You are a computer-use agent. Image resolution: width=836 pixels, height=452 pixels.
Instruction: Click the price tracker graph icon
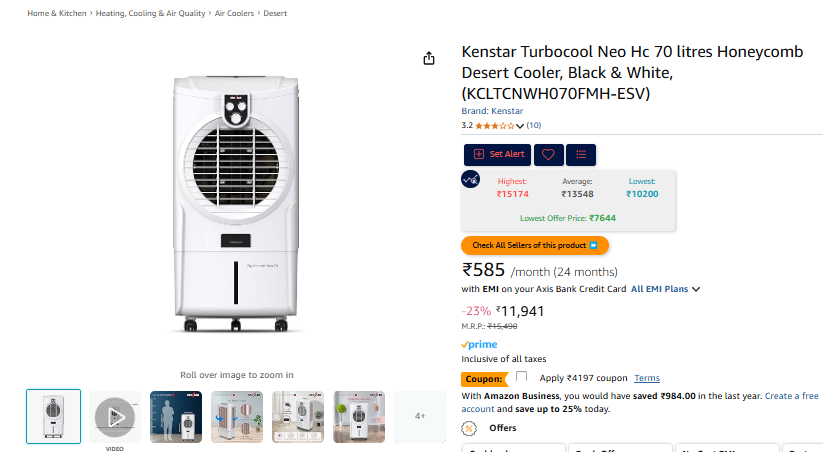tap(471, 180)
